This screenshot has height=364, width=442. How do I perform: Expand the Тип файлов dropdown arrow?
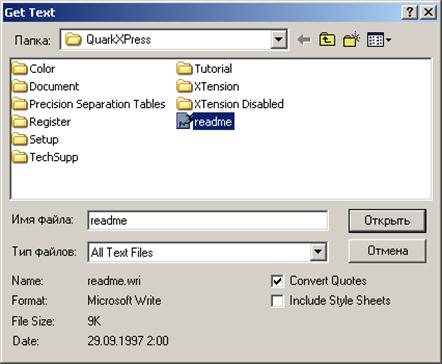[318, 252]
